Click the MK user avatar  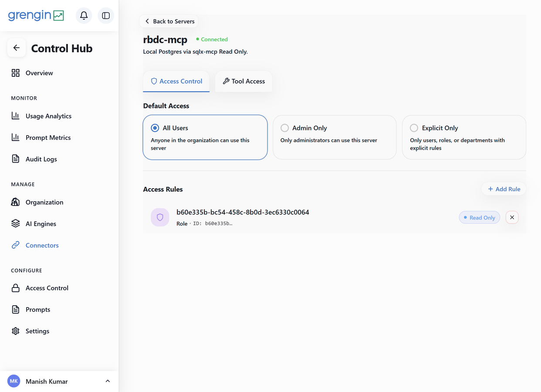tap(14, 381)
